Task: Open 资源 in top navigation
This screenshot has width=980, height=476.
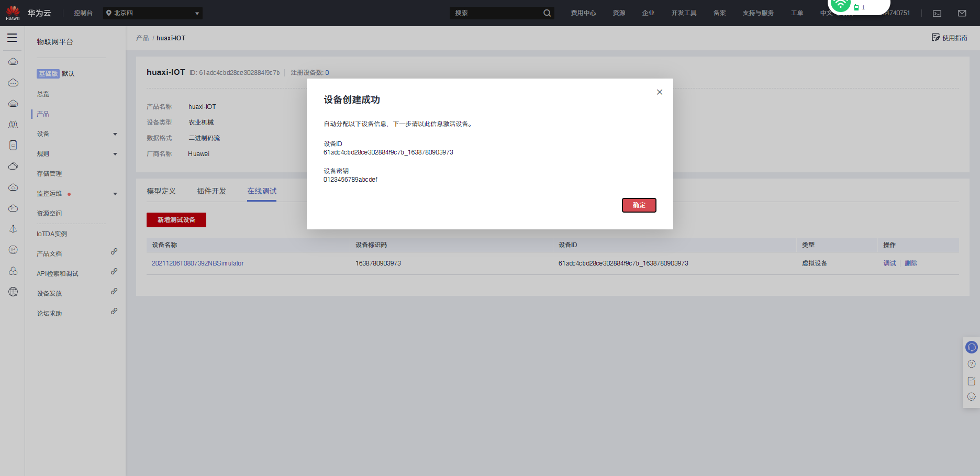Action: coord(619,13)
